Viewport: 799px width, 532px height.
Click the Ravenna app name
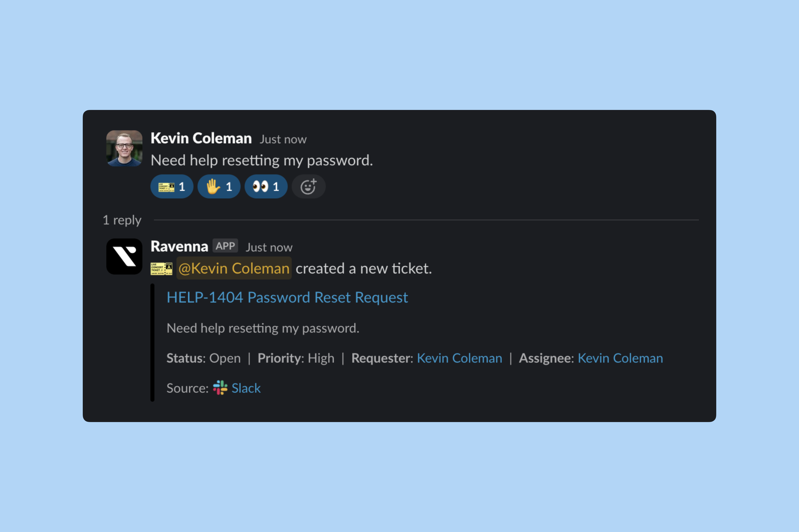pyautogui.click(x=179, y=247)
